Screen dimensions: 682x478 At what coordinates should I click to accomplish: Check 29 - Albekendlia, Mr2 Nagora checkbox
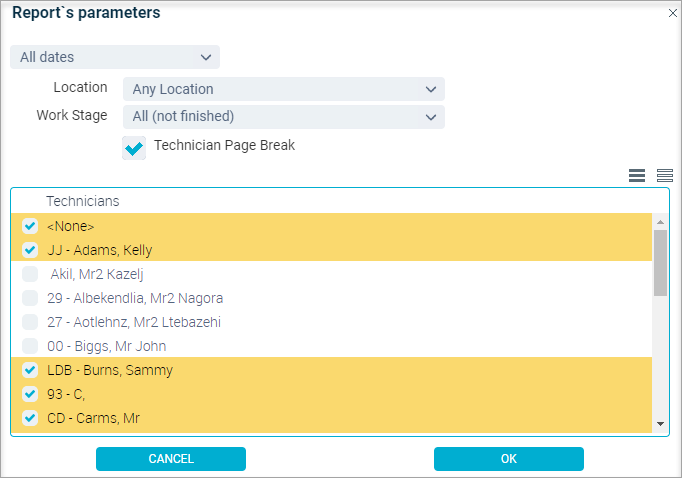pyautogui.click(x=30, y=298)
